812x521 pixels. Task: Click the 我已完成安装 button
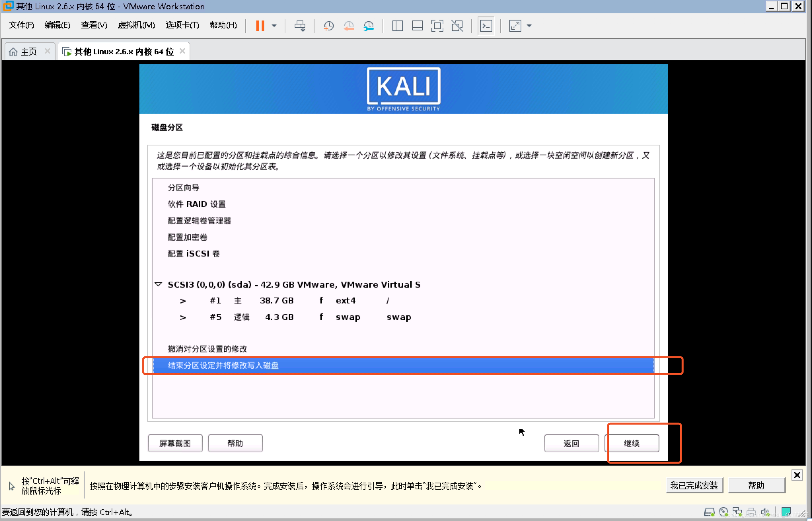click(x=694, y=485)
